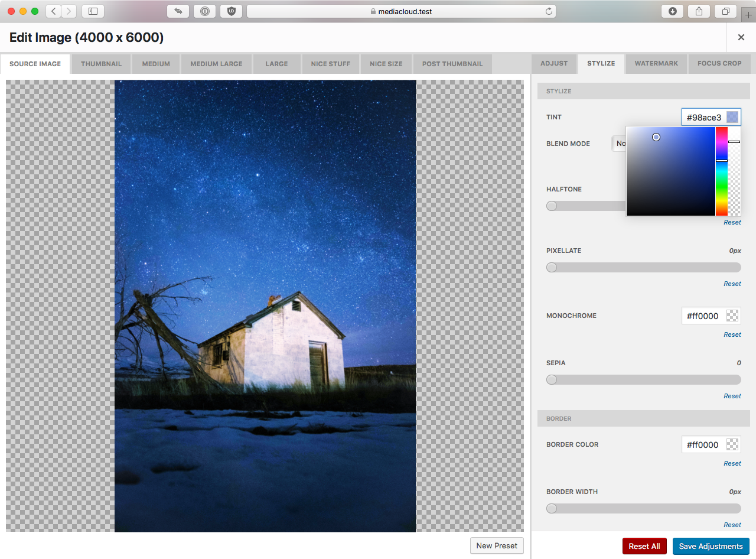756x559 pixels.
Task: Click the browser back arrow
Action: coord(53,11)
